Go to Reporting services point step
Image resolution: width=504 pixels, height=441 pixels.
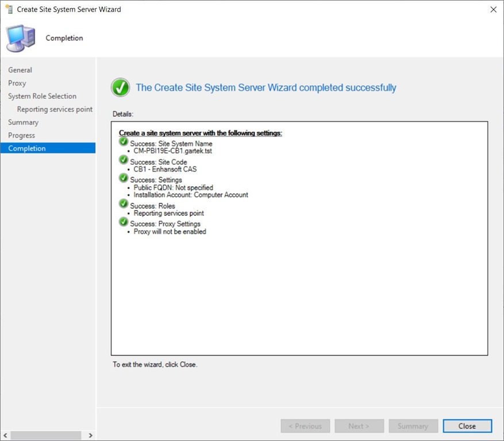click(55, 109)
